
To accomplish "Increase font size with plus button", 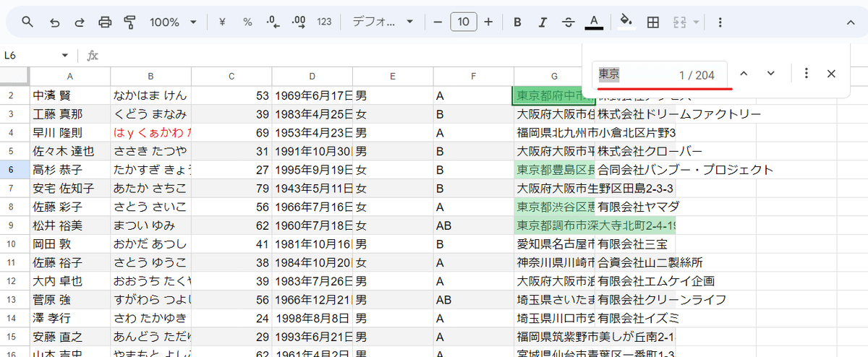I will [488, 22].
